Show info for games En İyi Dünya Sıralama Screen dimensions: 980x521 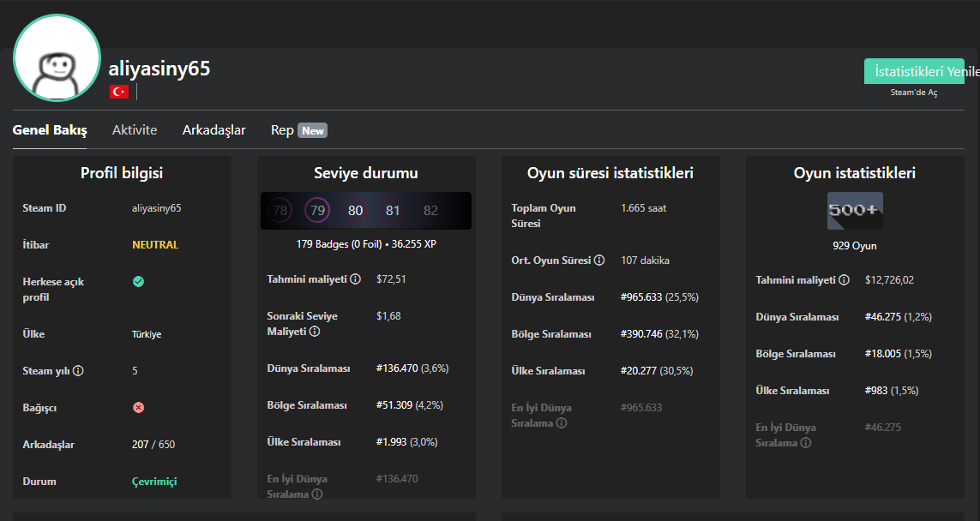(x=806, y=443)
